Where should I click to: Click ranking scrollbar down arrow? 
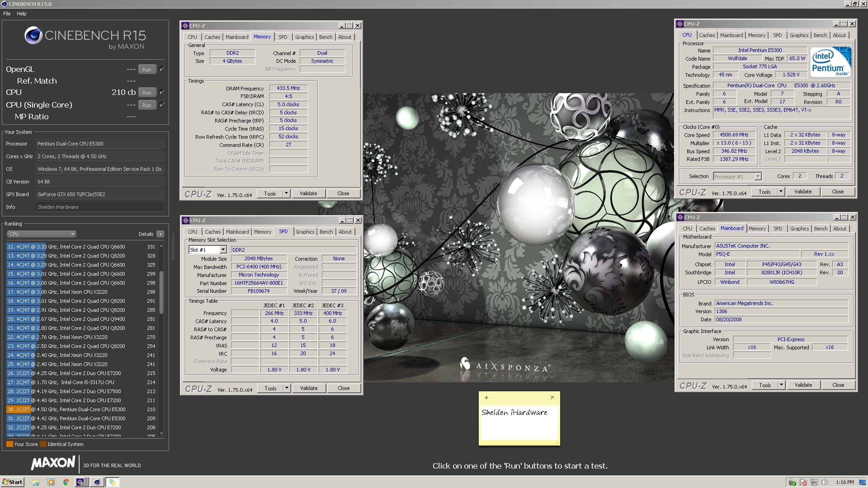point(161,433)
